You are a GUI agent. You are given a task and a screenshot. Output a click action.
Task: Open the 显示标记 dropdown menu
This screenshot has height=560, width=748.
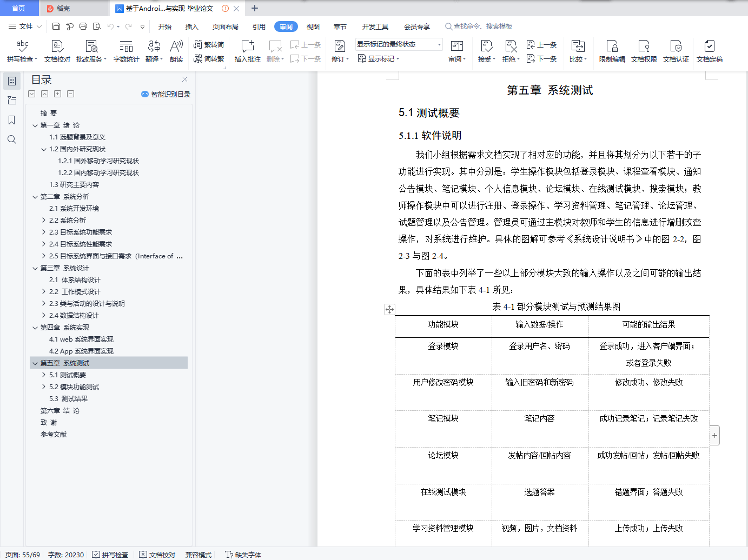(x=379, y=59)
